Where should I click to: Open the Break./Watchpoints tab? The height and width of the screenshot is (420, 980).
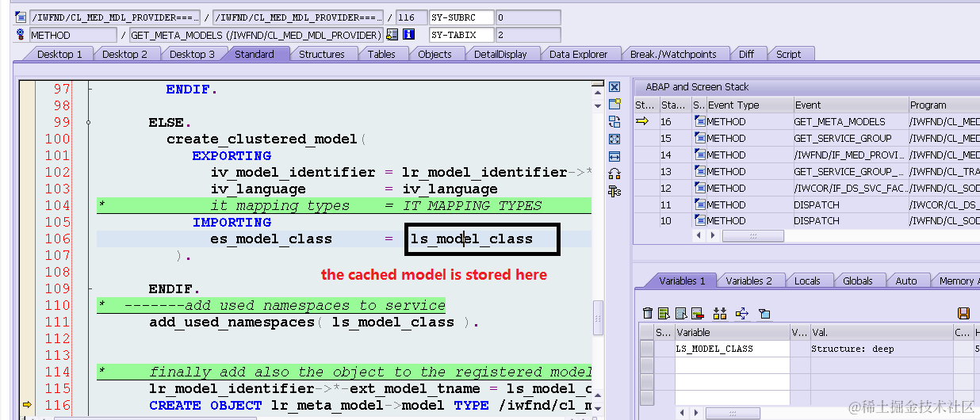tap(673, 54)
